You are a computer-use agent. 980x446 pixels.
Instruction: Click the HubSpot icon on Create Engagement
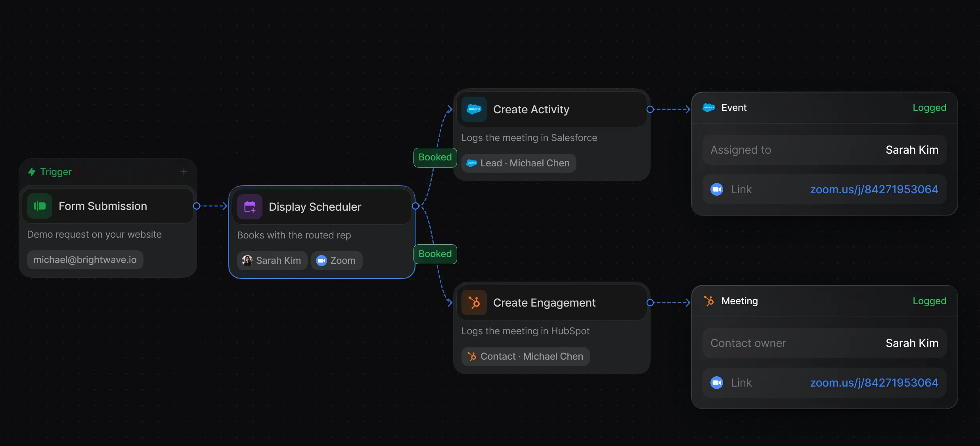point(474,303)
